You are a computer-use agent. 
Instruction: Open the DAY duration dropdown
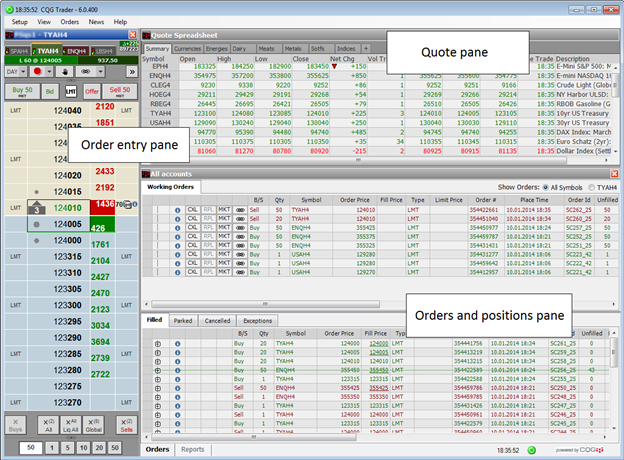[x=16, y=72]
